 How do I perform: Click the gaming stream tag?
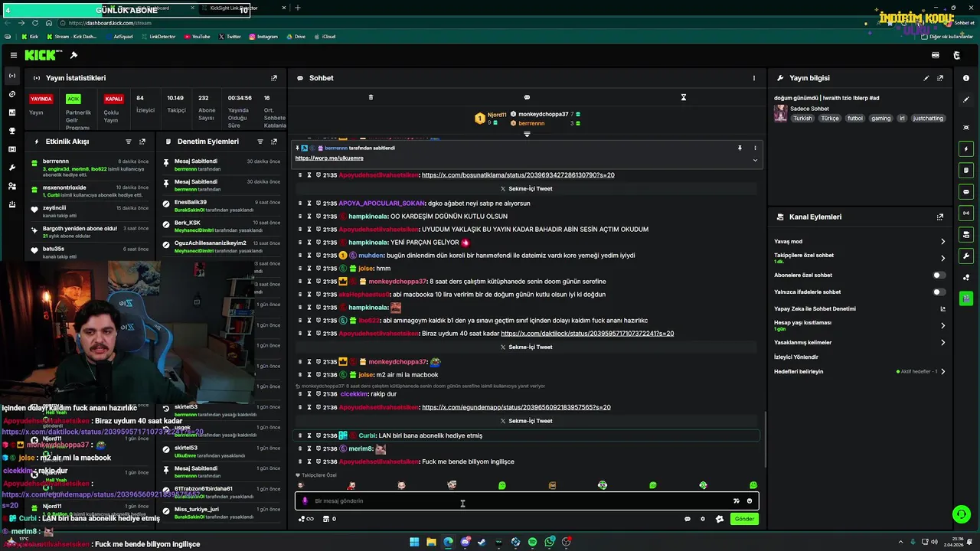coord(880,119)
